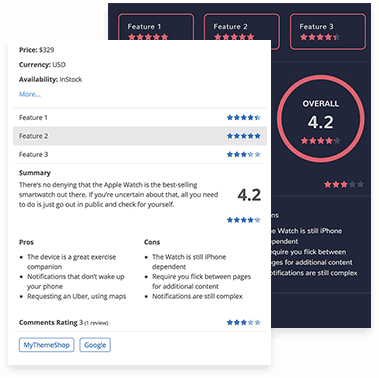Click the Price: $329 text
This screenshot has width=379, height=378.
point(36,50)
